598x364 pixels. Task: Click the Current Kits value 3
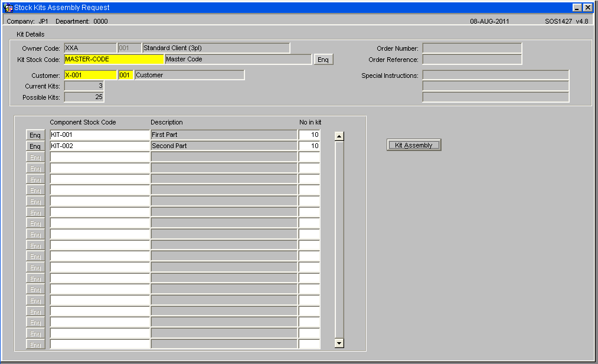pos(84,86)
